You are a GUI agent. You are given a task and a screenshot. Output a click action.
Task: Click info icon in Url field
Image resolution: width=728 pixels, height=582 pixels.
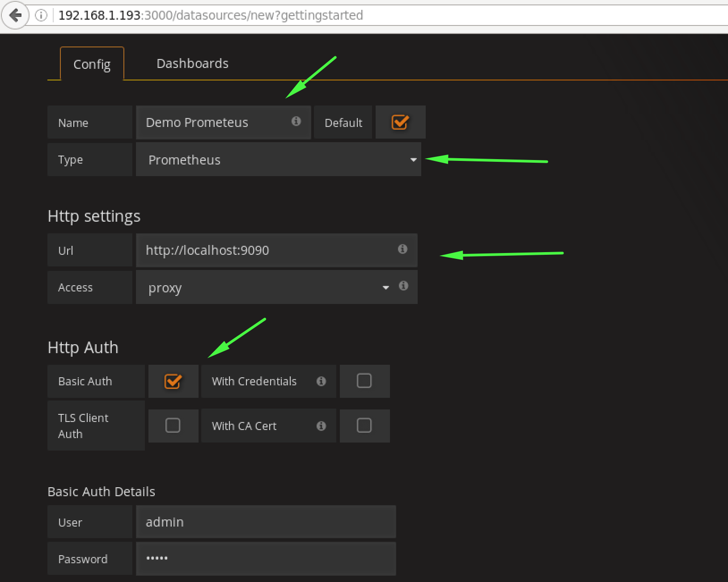click(402, 249)
